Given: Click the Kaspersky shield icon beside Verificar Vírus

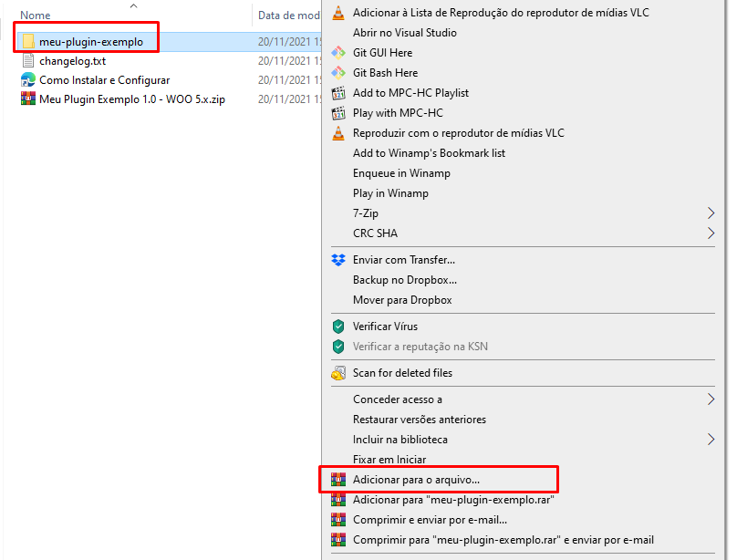Looking at the screenshot, I should (x=338, y=327).
